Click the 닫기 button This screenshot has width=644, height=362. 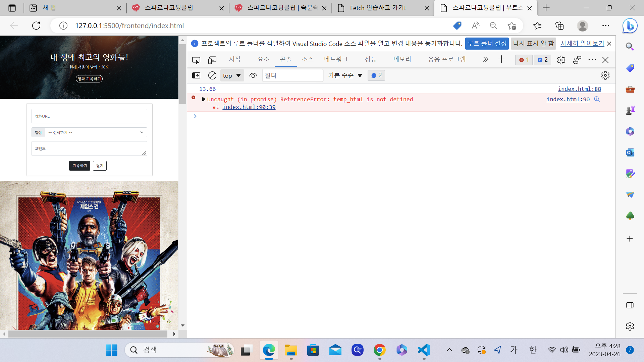point(100,166)
